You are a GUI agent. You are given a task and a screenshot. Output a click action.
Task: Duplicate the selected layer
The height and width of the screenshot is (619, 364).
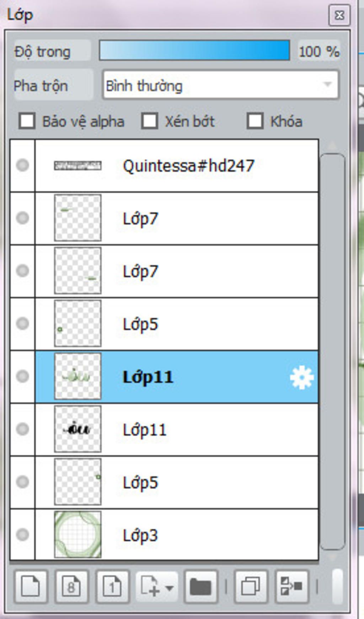[x=251, y=587]
